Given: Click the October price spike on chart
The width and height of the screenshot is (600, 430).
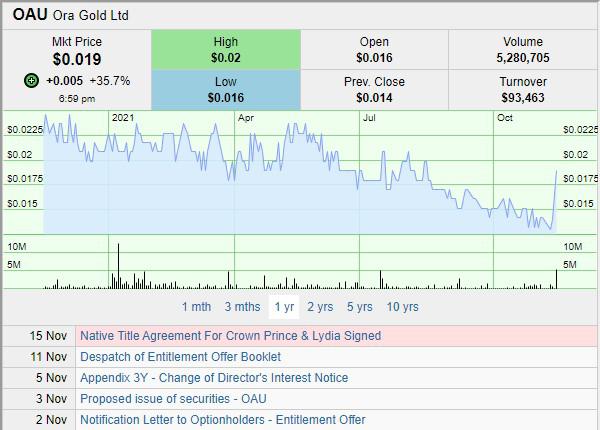Looking at the screenshot, I should pos(556,175).
